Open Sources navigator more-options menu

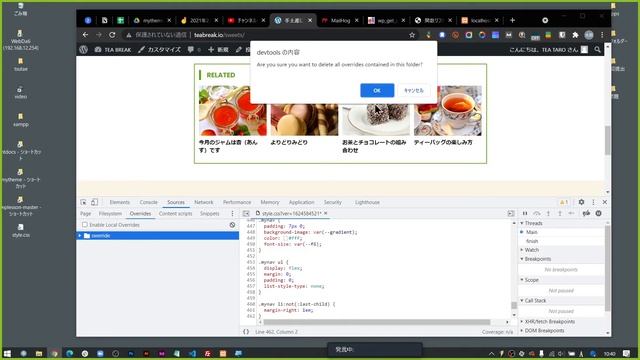click(x=232, y=214)
